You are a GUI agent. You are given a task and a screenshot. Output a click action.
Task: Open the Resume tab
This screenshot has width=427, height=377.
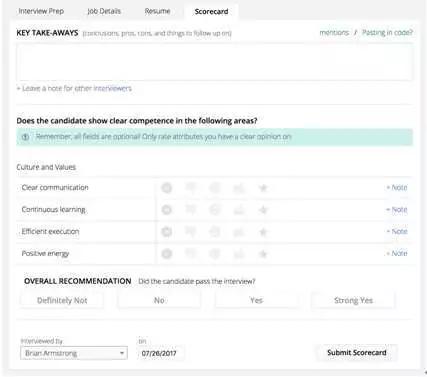coord(157,11)
